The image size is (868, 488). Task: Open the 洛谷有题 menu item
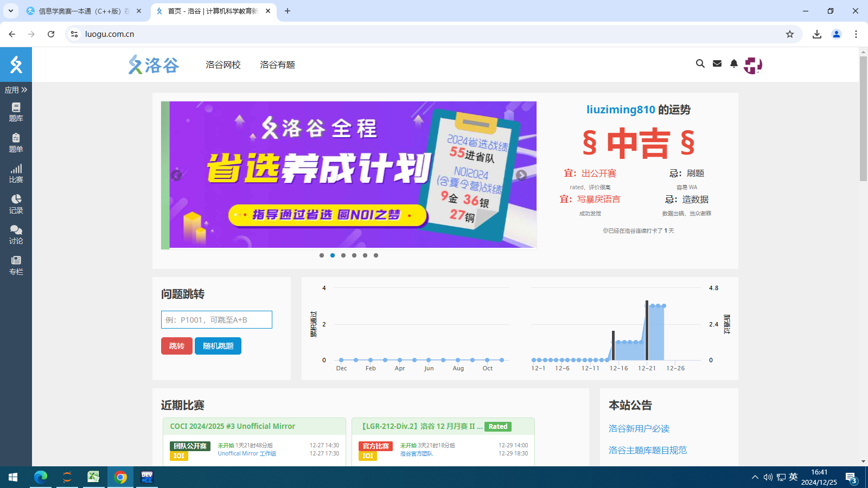(x=277, y=65)
